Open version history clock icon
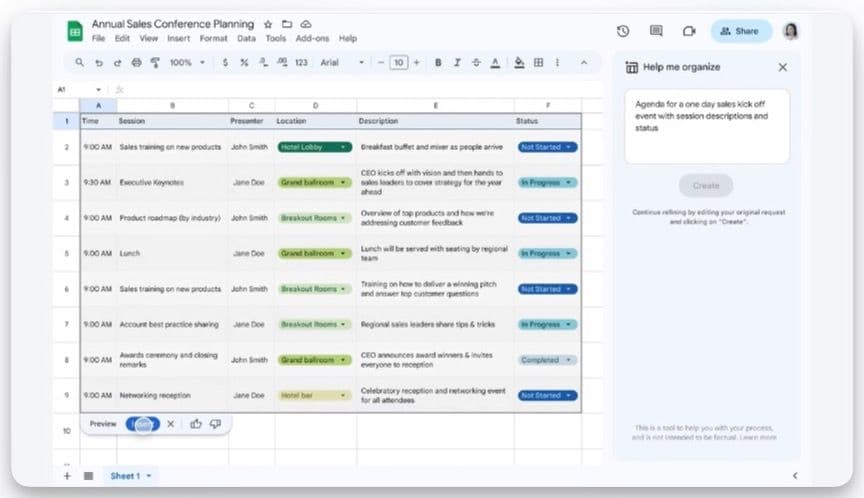This screenshot has width=864, height=498. 623,31
